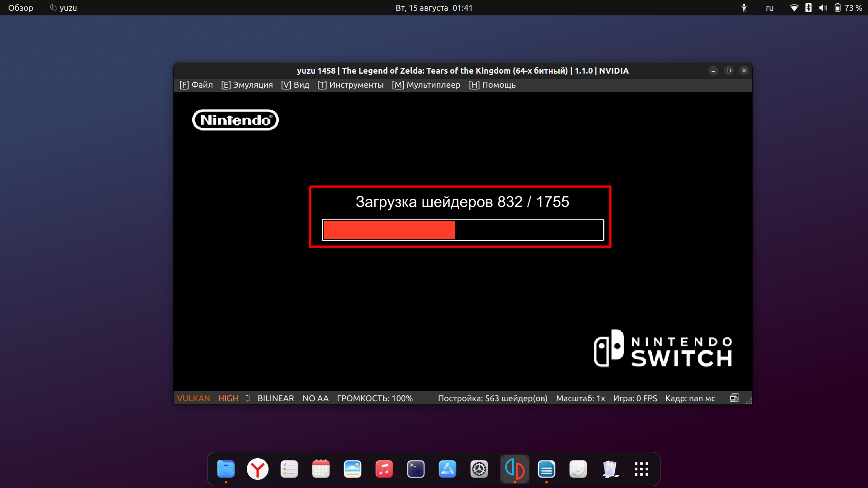Open the text editor in dock
The image size is (868, 488).
coord(547,469)
